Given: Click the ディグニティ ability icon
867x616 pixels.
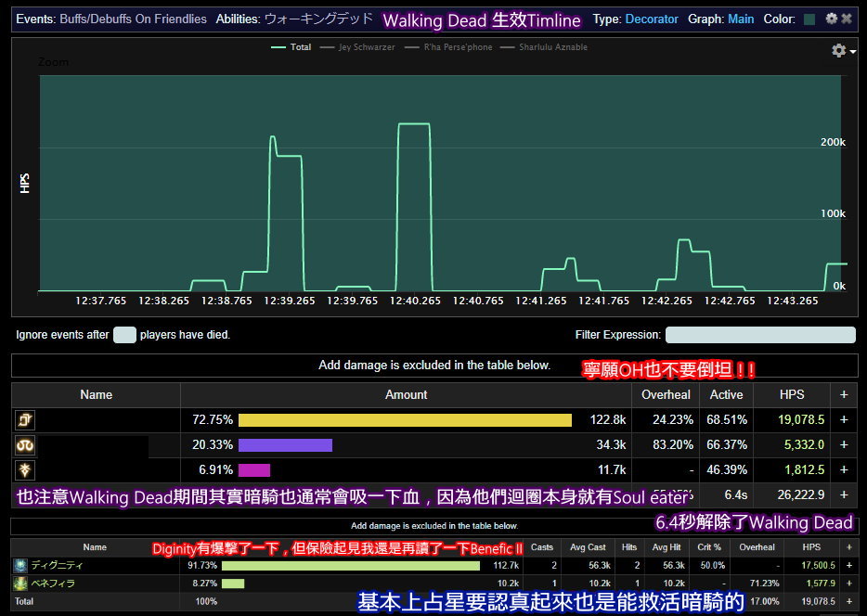Looking at the screenshot, I should [x=19, y=565].
